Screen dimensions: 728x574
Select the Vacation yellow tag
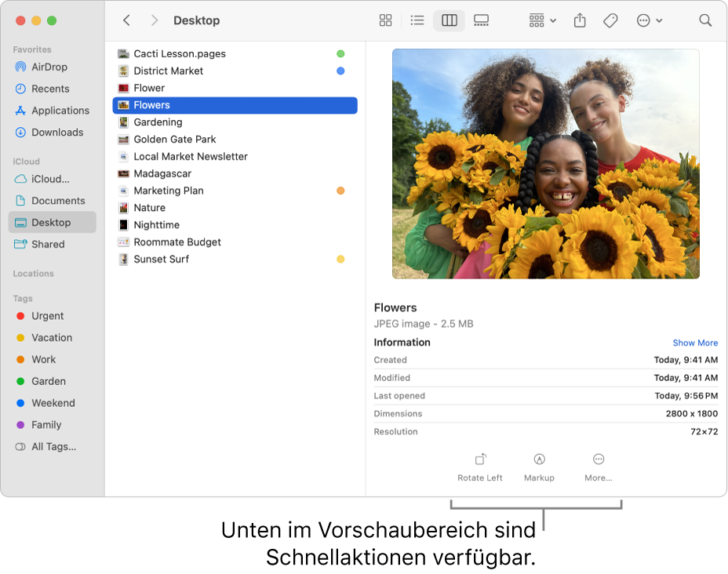pos(52,338)
